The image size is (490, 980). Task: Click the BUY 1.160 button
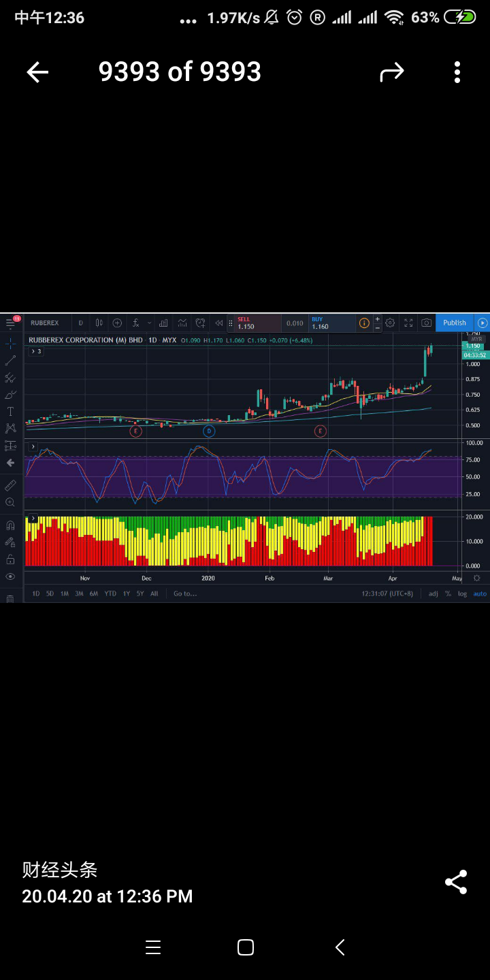coord(332,323)
